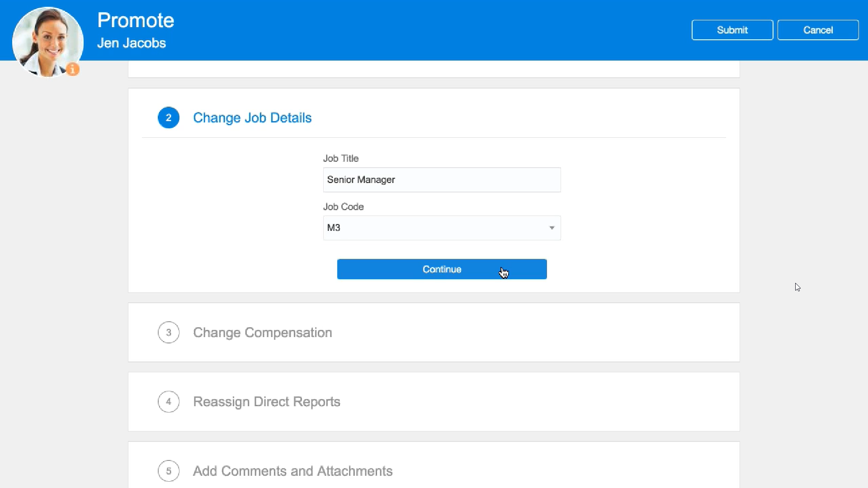The image size is (868, 488).
Task: Click the Job Code label text
Action: (x=343, y=206)
